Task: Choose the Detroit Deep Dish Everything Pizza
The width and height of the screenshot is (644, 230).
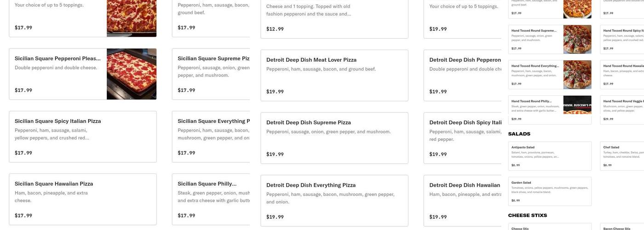Action: 334,201
